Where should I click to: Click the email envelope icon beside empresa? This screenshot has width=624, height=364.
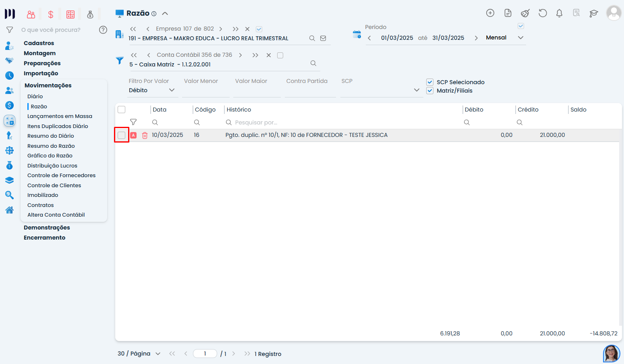(x=323, y=38)
